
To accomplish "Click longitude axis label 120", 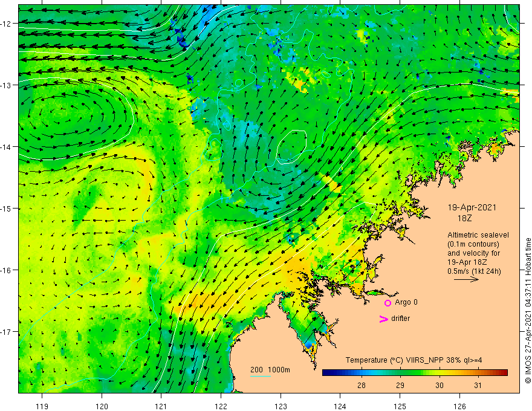I will coord(102,406).
